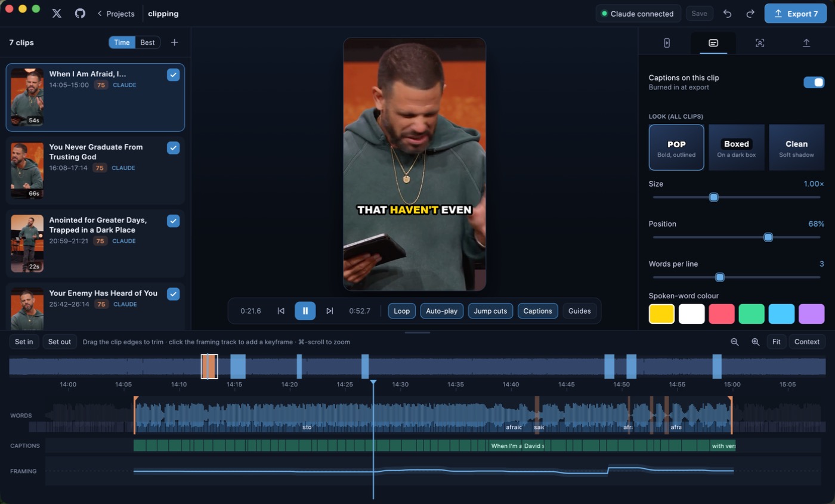835x504 pixels.
Task: Click the panel resize handle above timeline
Action: click(x=417, y=332)
